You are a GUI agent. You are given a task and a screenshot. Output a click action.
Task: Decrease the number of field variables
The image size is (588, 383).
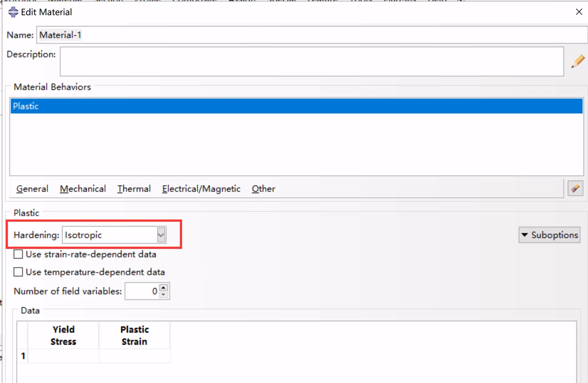coord(164,295)
